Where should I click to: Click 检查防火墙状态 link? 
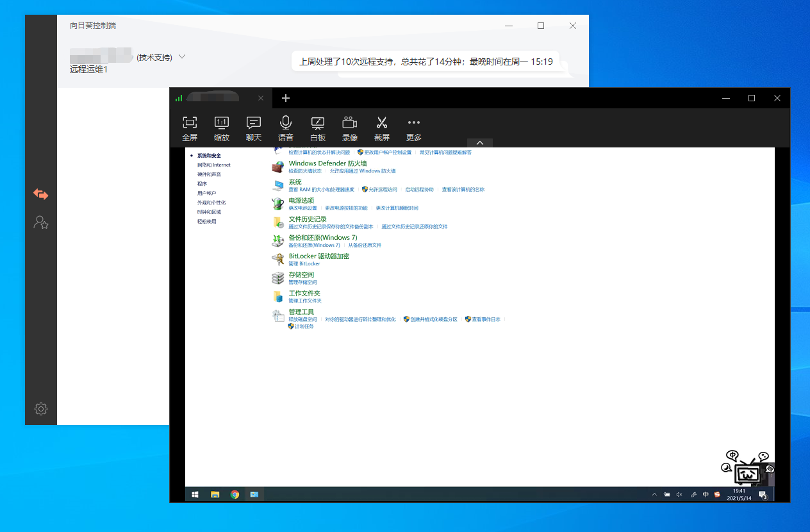(x=305, y=171)
